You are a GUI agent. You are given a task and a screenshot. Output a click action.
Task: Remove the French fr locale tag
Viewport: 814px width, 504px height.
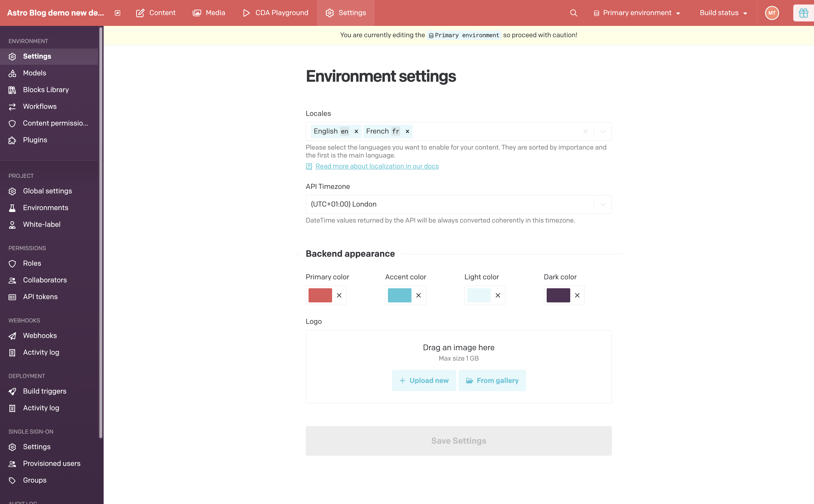click(407, 131)
